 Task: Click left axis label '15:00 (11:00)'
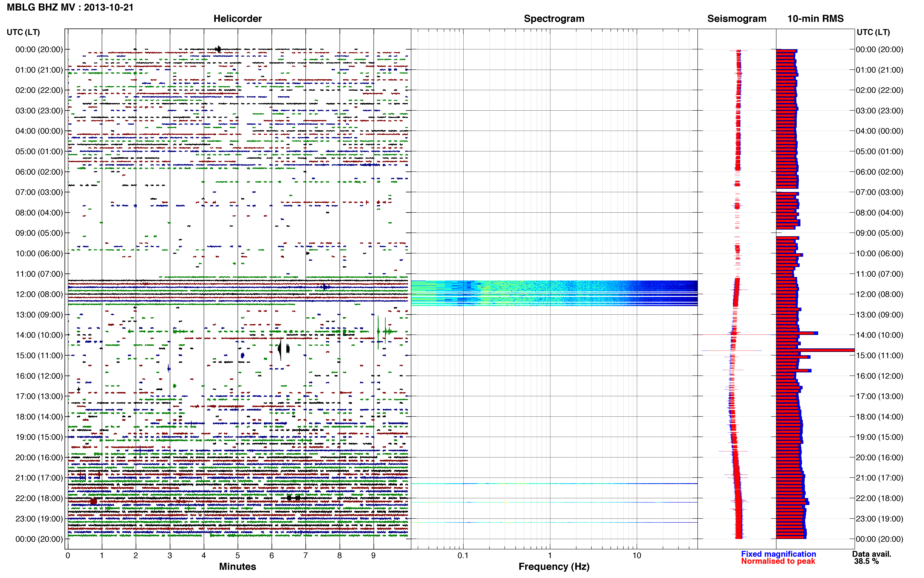point(39,355)
